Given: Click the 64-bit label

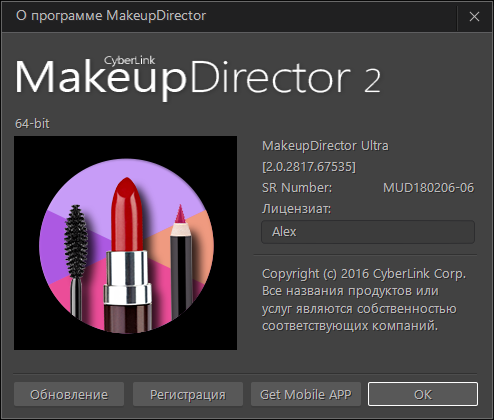Looking at the screenshot, I should coord(32,124).
